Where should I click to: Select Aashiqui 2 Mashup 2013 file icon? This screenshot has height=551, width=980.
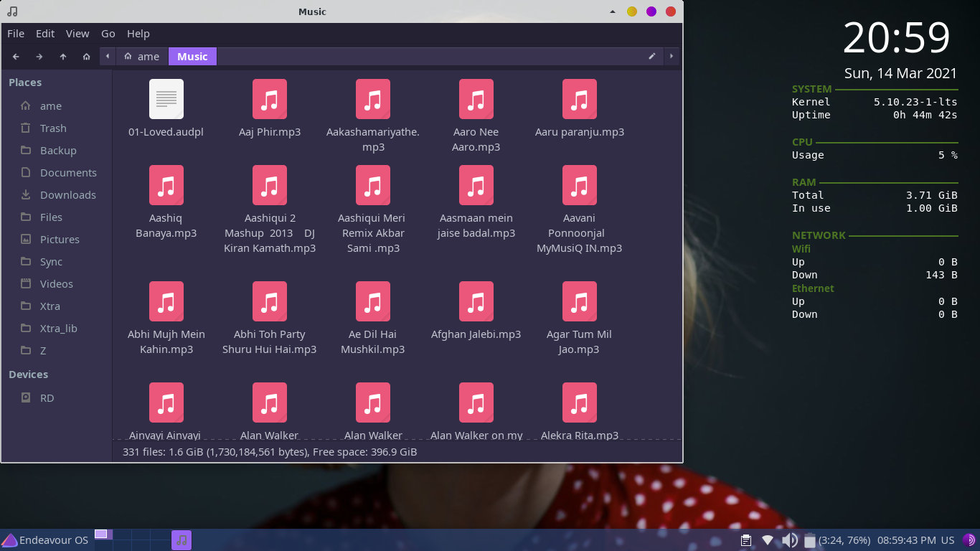tap(270, 185)
